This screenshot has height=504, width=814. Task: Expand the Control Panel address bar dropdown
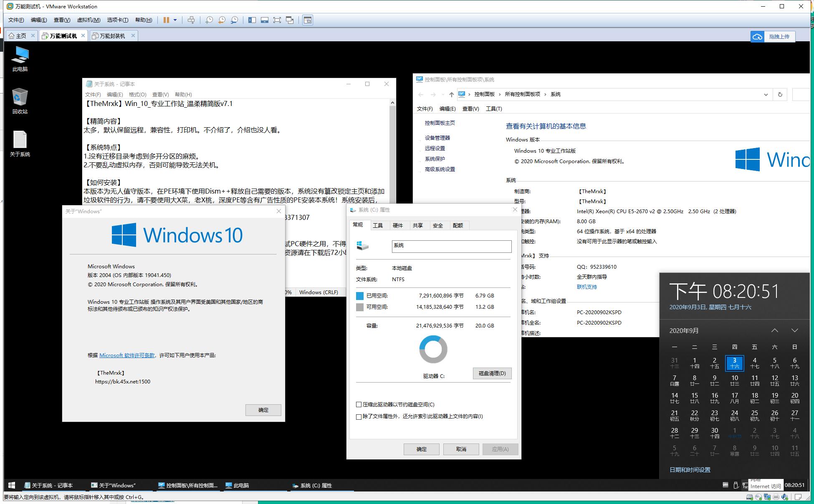tap(766, 94)
